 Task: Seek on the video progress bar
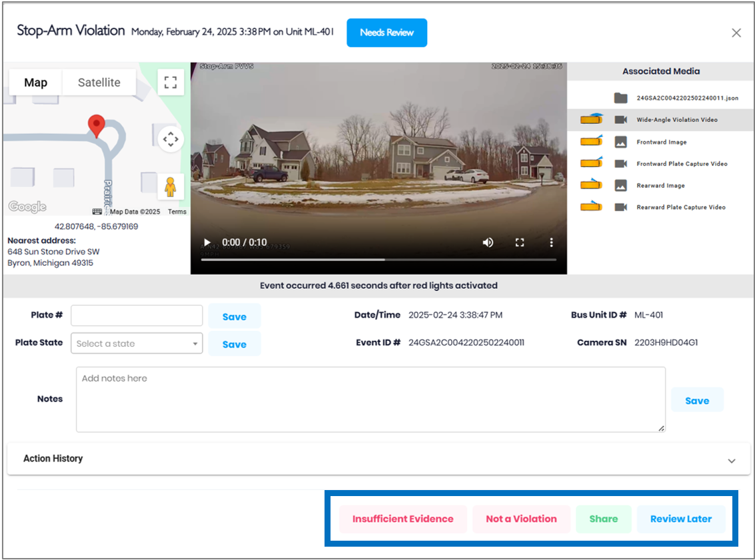(378, 260)
